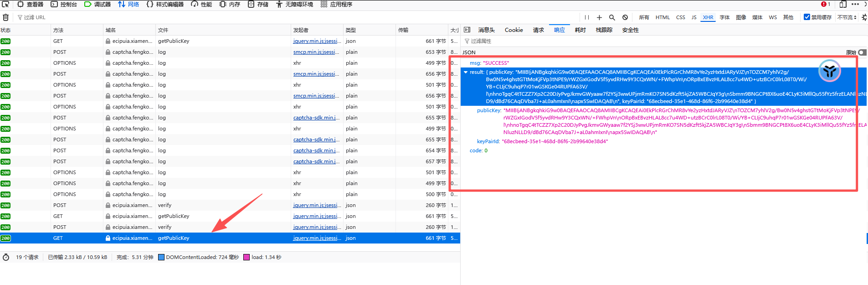
Task: Filter requests by CSS
Action: pos(680,17)
